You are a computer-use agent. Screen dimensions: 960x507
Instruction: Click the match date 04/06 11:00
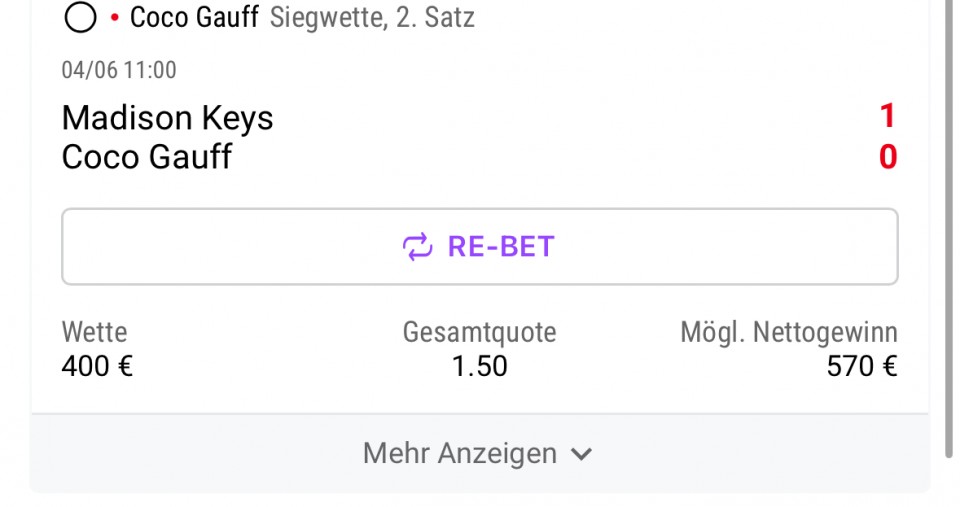click(119, 70)
